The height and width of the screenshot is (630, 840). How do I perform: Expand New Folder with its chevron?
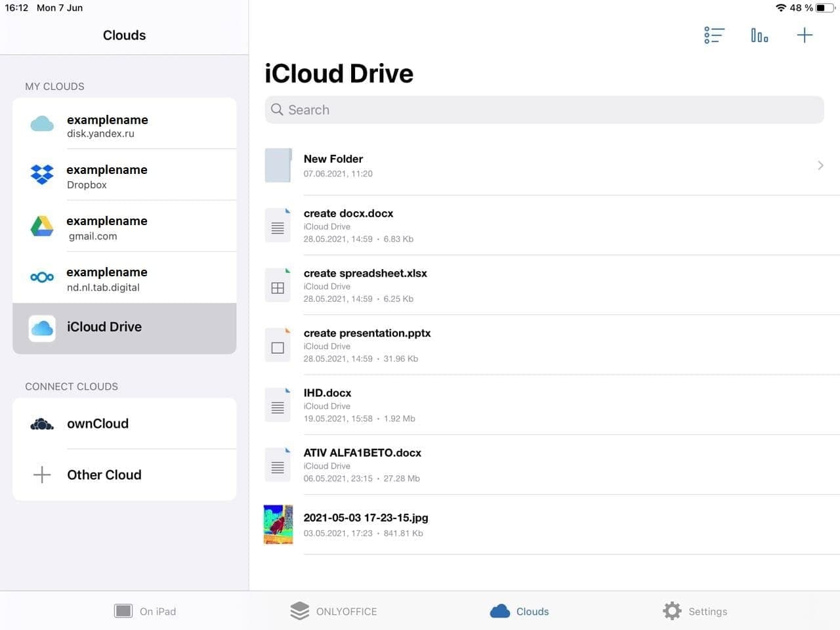point(820,165)
